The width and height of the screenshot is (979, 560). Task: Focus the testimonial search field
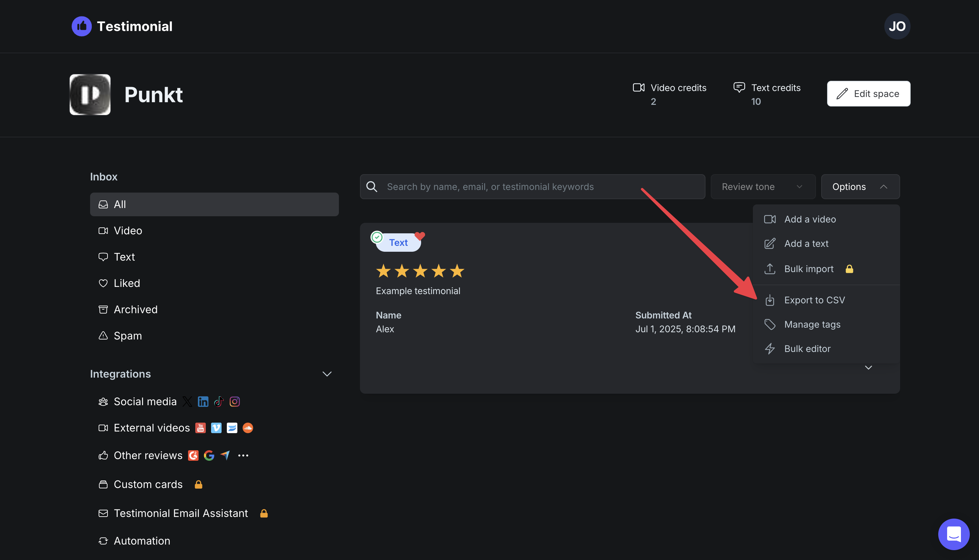tap(532, 187)
